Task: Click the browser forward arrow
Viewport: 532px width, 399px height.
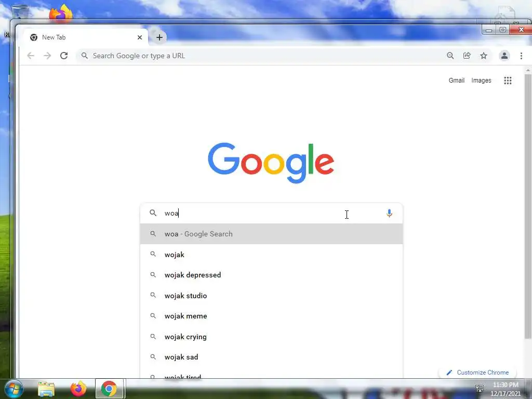Action: [x=47, y=56]
